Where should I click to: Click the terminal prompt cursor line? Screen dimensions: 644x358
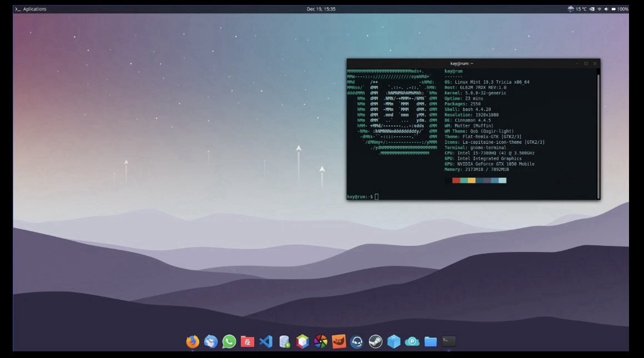tap(363, 196)
